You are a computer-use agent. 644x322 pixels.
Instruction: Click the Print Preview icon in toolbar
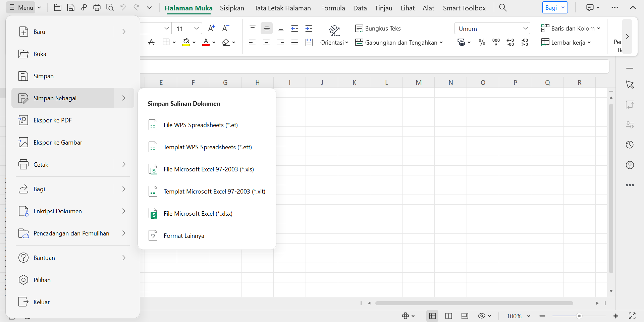(110, 7)
